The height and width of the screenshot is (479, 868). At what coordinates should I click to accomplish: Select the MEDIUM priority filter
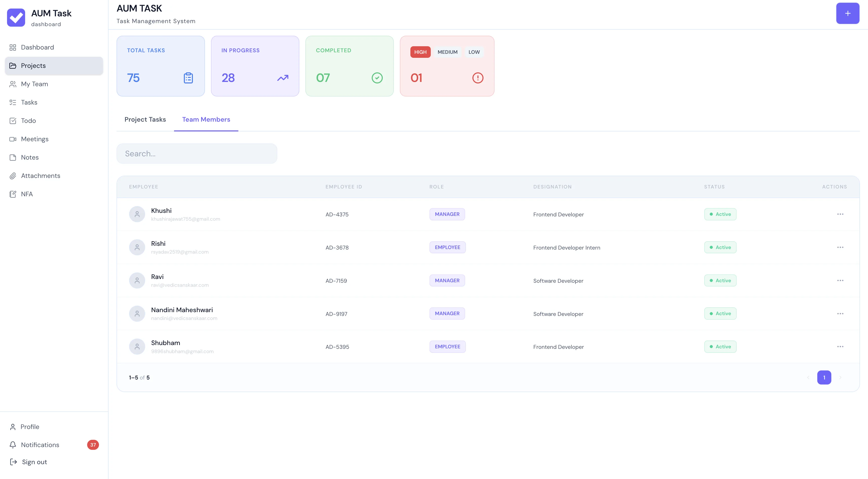coord(448,52)
